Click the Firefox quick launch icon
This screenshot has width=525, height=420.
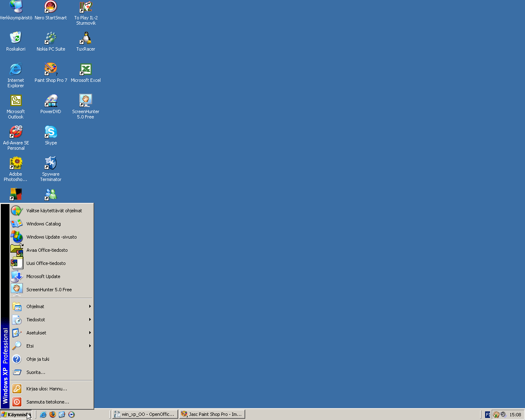click(x=53, y=415)
